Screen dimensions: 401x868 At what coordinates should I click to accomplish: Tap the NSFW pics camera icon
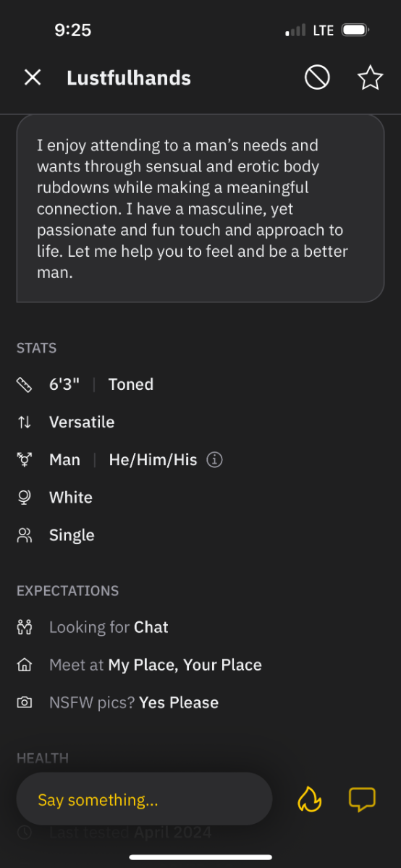(25, 702)
